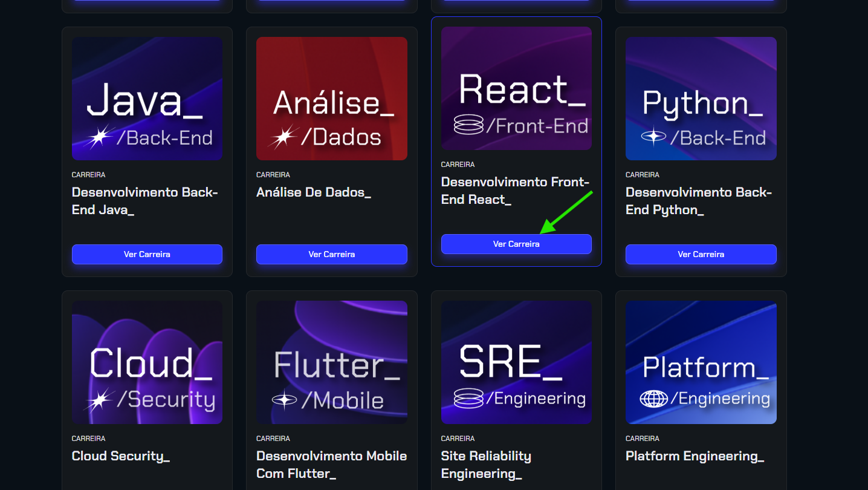Click the title "Site Reliability Engineering_"
Viewport: 868px width, 490px height.
486,465
